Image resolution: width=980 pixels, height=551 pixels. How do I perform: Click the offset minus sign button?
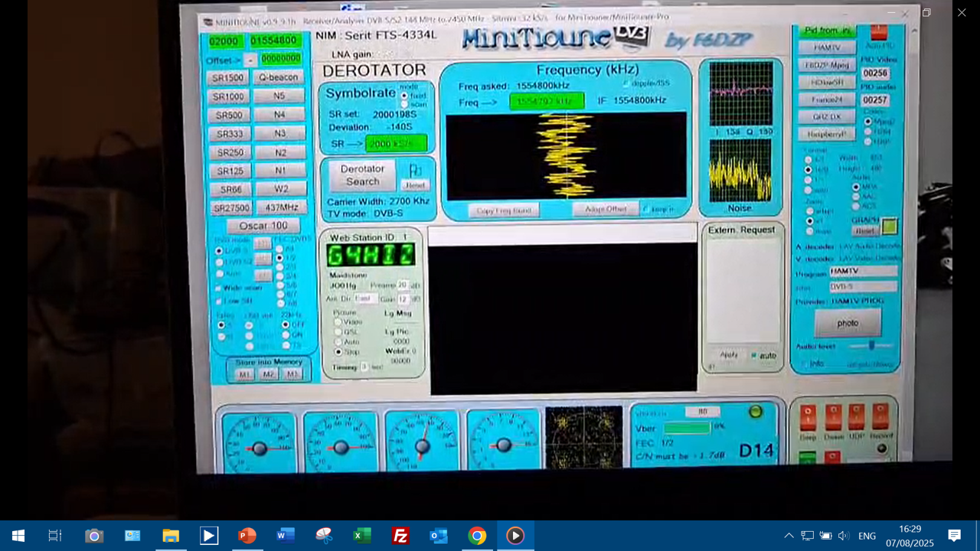pyautogui.click(x=250, y=60)
